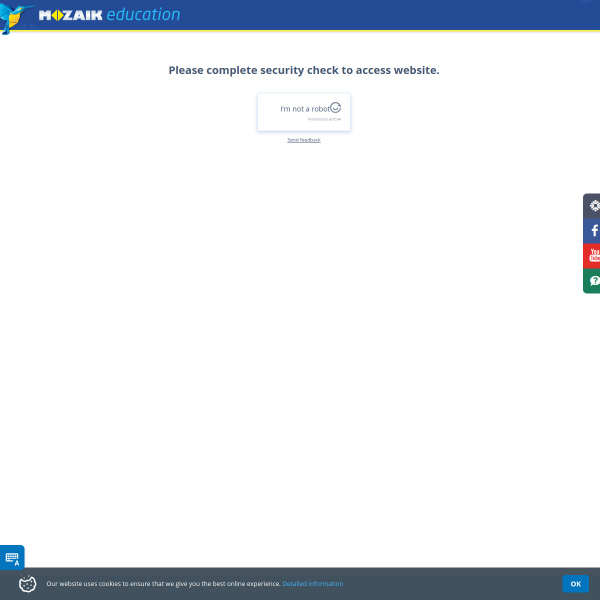Image resolution: width=600 pixels, height=600 pixels.
Task: Click the cookie icon in the banner
Action: tap(28, 584)
